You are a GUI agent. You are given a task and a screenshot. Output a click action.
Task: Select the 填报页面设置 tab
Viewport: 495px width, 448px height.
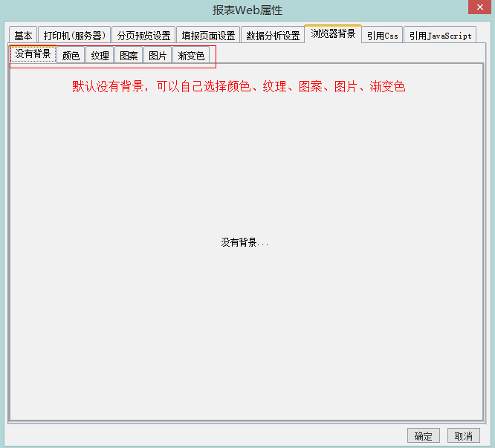pyautogui.click(x=208, y=35)
